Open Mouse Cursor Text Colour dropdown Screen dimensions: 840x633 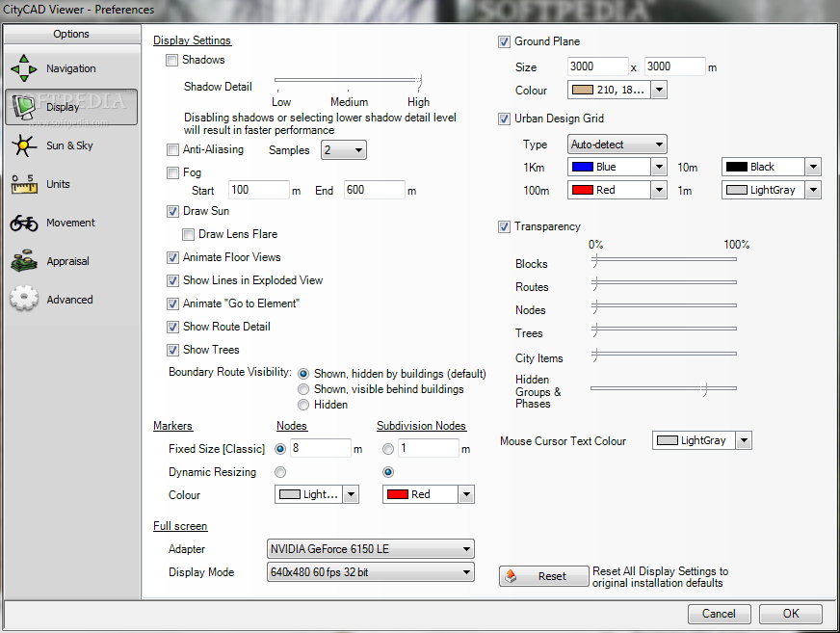[x=702, y=440]
